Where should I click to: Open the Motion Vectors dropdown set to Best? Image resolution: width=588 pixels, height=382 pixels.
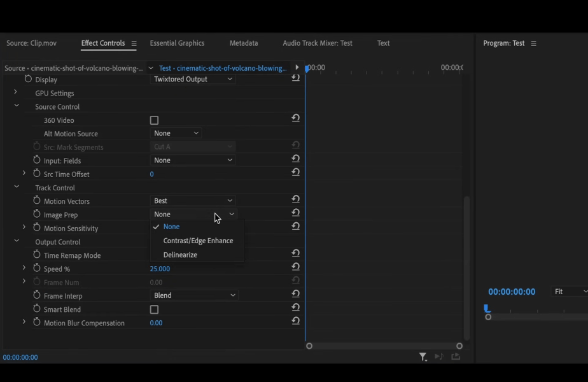[x=193, y=201]
